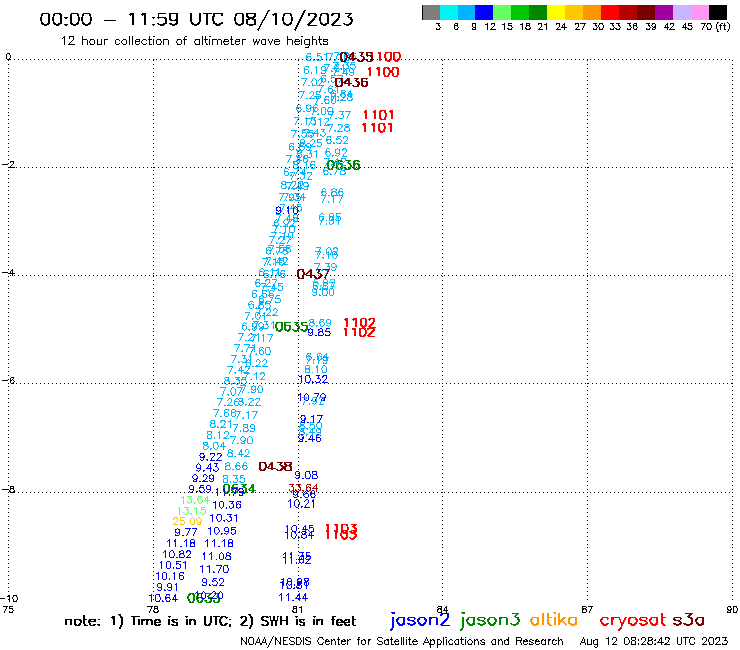740x650 pixels.
Task: Click the latitude axis label "-6"
Action: pyautogui.click(x=8, y=380)
